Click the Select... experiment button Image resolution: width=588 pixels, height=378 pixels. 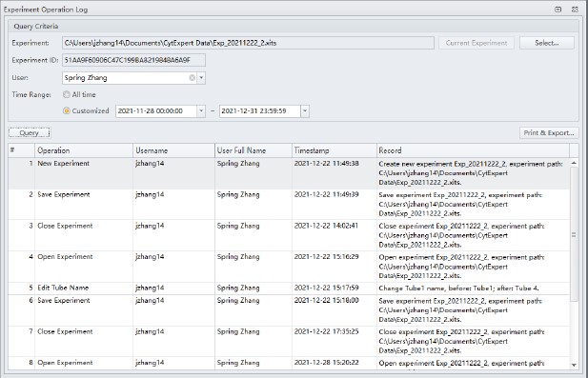pos(547,43)
